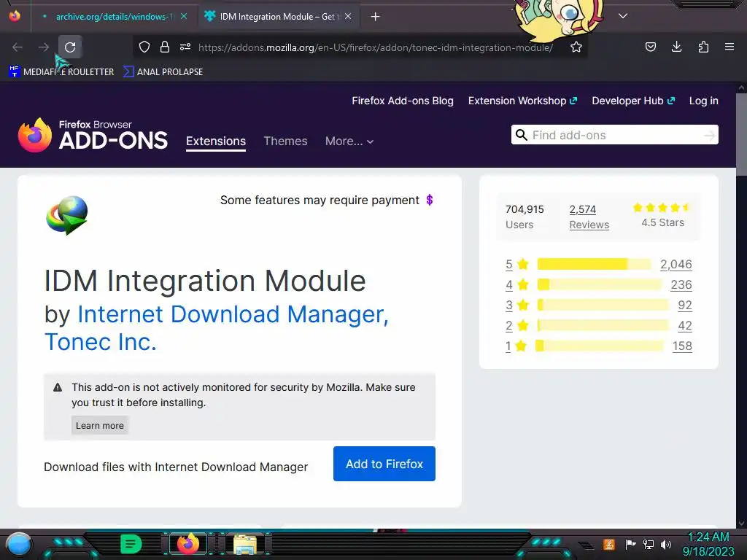Open Internet Download Manager, Tonec Inc. author link
Image resolution: width=747 pixels, height=560 pixels.
pyautogui.click(x=217, y=328)
